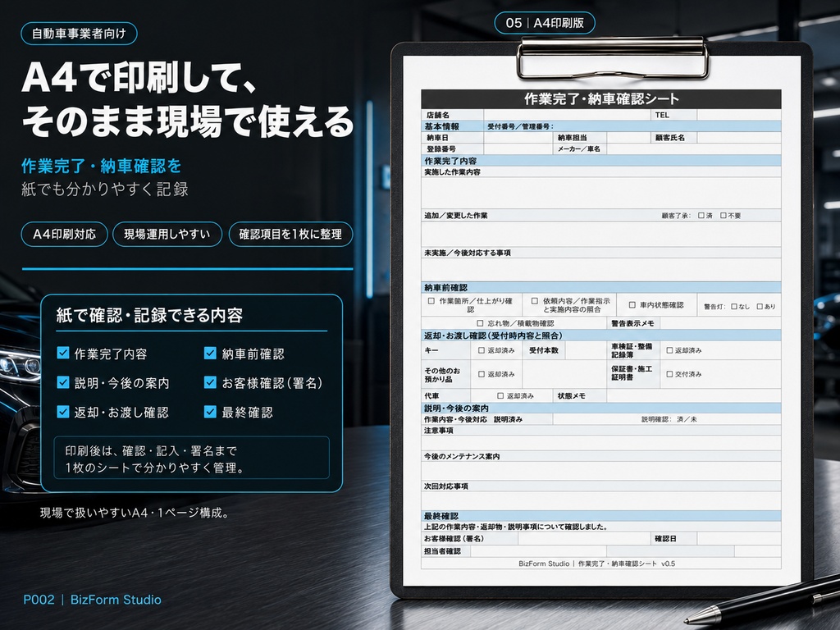Screen dimensions: 840x630
Task: Click the 警告表示メモ entry field
Action: click(x=720, y=323)
